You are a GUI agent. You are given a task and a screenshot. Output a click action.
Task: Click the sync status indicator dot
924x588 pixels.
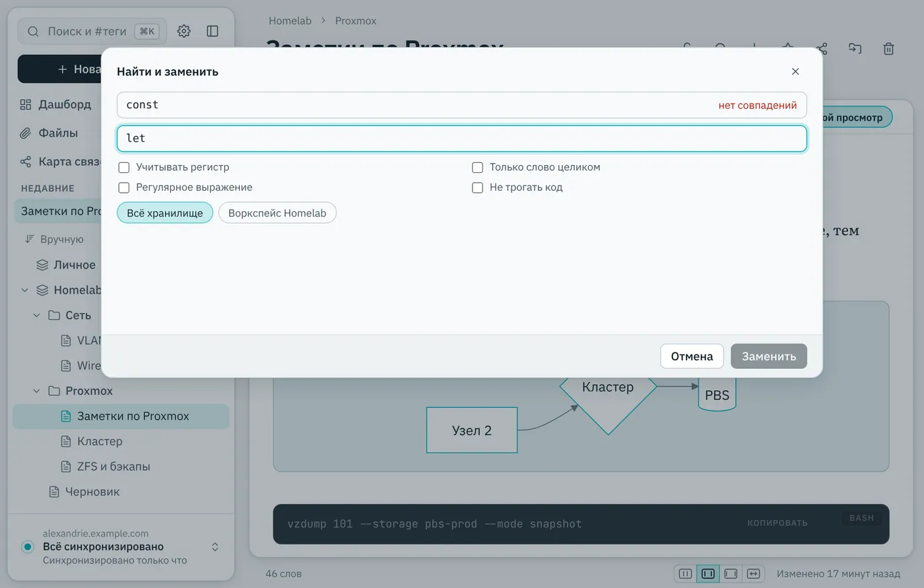pos(28,546)
